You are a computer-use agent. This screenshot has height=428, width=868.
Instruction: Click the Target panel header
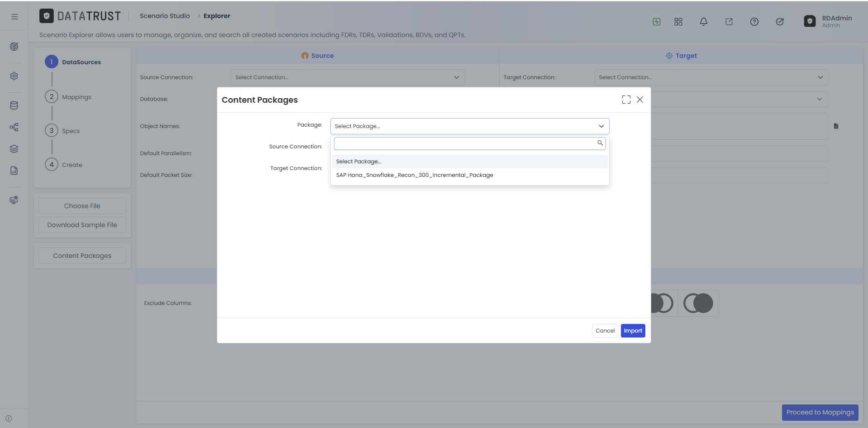click(681, 56)
